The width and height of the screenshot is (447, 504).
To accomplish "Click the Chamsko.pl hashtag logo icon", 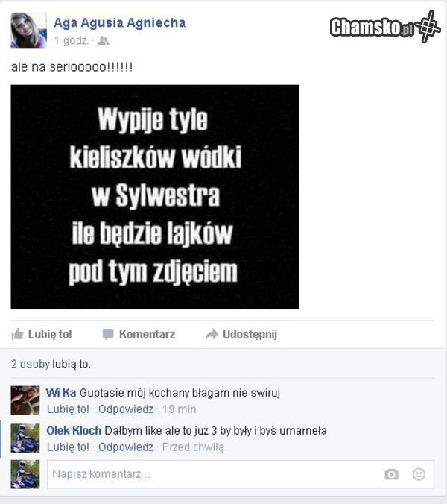I will [428, 27].
